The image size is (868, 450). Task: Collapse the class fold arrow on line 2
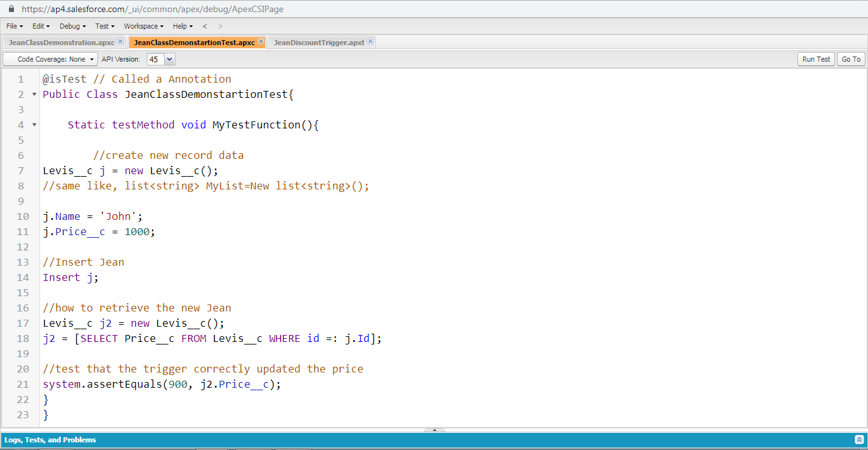(x=34, y=95)
